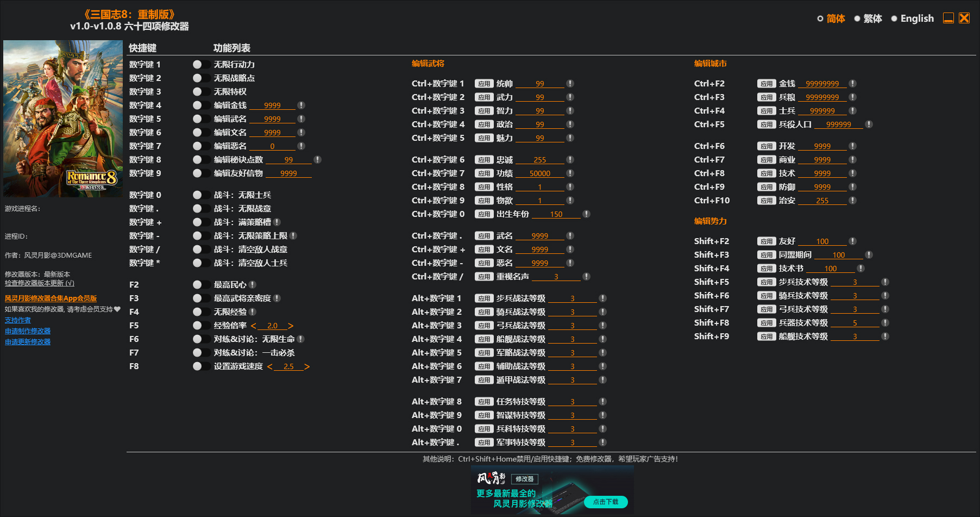
Task: Click info icon next to 军事特技等级
Action: pos(602,443)
